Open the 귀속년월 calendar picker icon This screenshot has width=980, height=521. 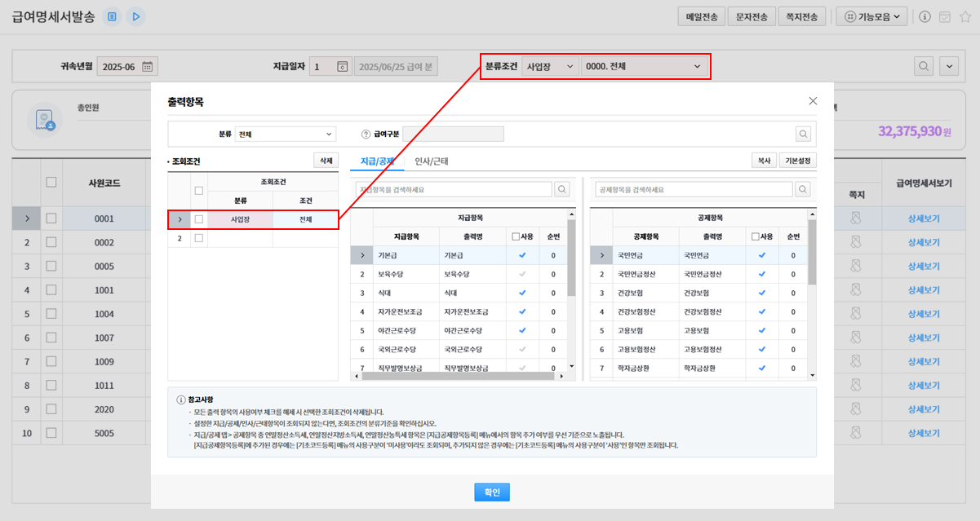point(148,67)
